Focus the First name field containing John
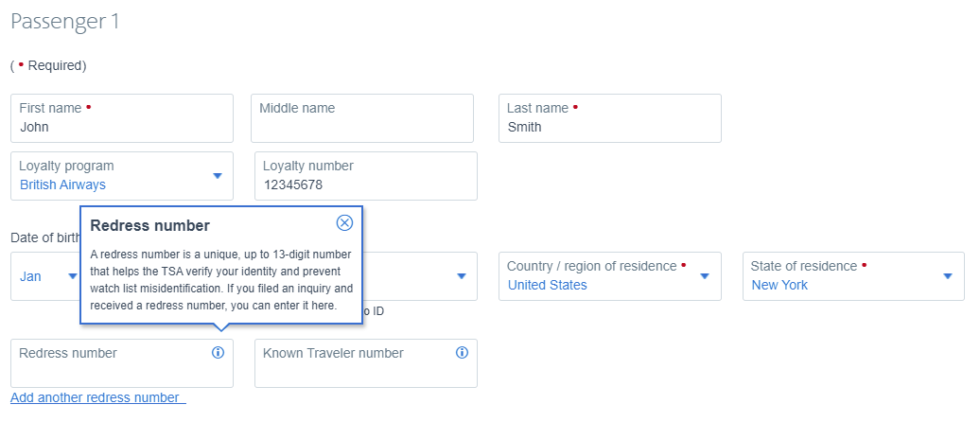Image resolution: width=980 pixels, height=422 pixels. pyautogui.click(x=121, y=118)
